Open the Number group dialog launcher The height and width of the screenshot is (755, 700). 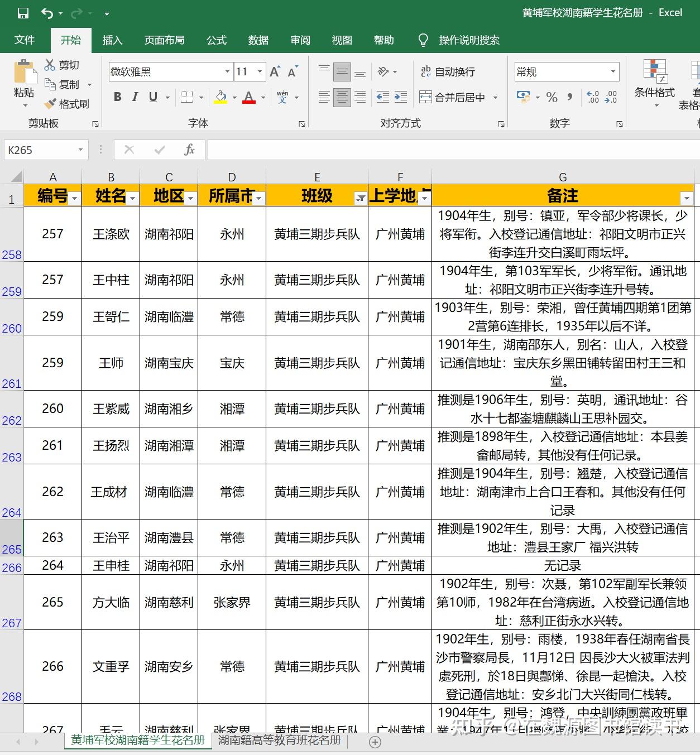click(x=619, y=124)
